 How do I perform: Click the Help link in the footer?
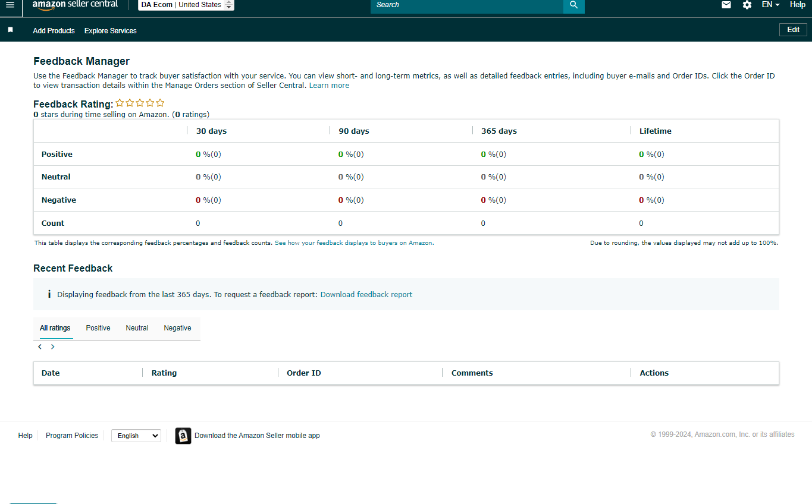click(26, 436)
